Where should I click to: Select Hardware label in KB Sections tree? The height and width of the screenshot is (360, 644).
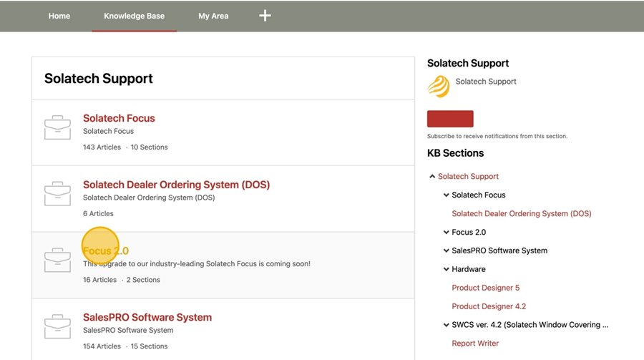[469, 269]
